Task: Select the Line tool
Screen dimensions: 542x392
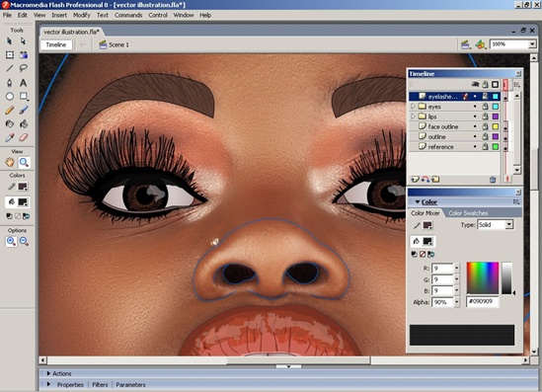Action: pyautogui.click(x=9, y=68)
